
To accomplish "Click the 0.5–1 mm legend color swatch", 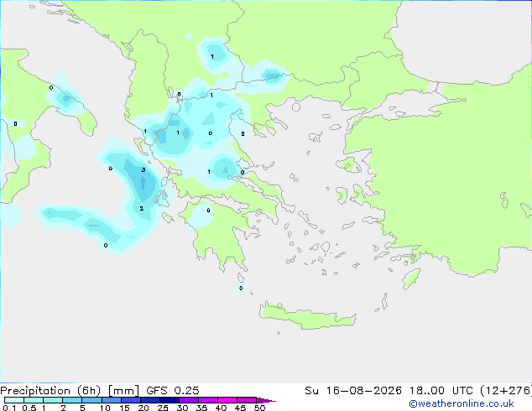I will [34, 400].
